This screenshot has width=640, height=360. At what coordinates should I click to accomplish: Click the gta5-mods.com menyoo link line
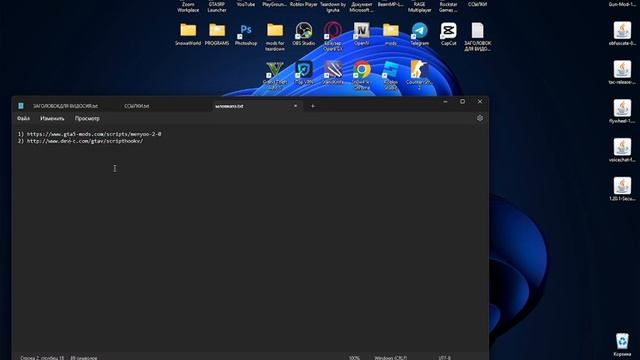tap(89, 134)
